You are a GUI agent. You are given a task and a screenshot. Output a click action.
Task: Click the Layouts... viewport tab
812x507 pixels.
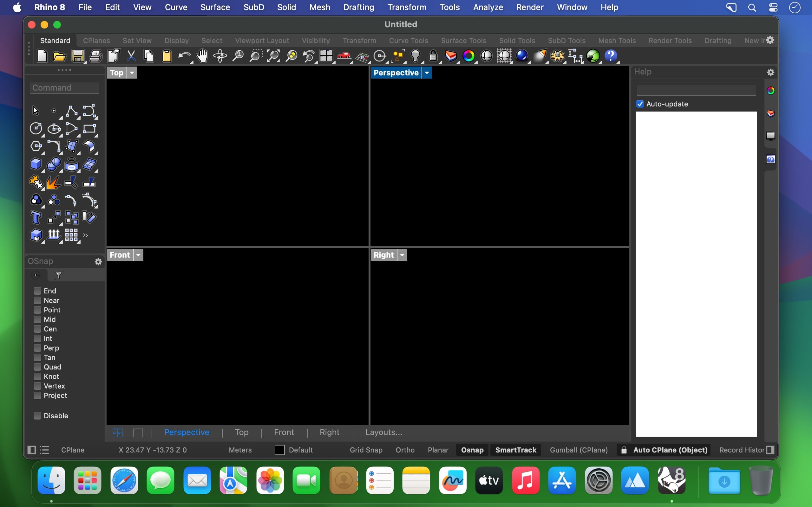(383, 433)
